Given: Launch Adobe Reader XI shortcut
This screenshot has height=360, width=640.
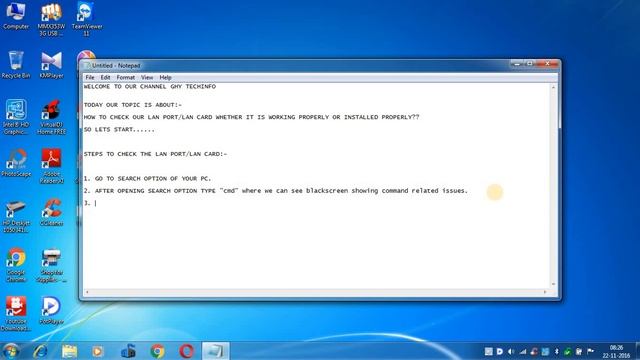Looking at the screenshot, I should pos(51,166).
